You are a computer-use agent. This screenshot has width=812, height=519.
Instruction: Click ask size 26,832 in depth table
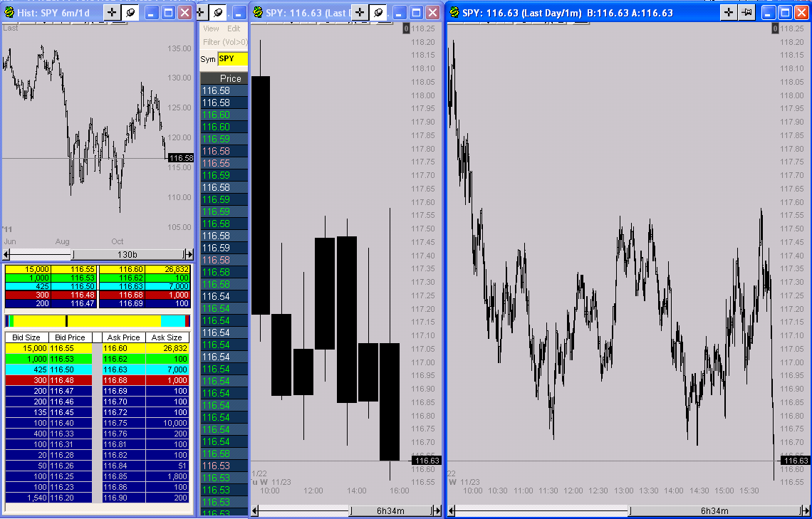point(167,348)
